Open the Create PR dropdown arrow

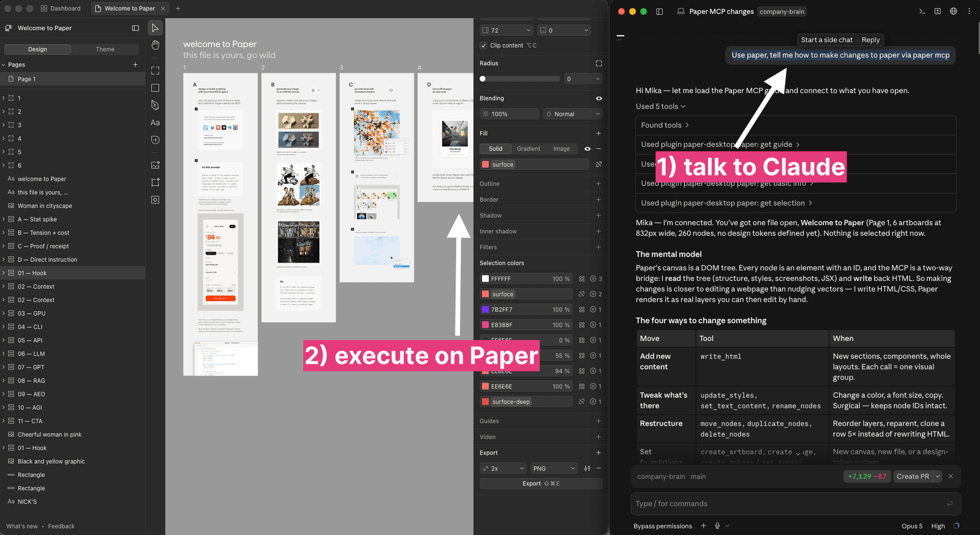[x=937, y=476]
